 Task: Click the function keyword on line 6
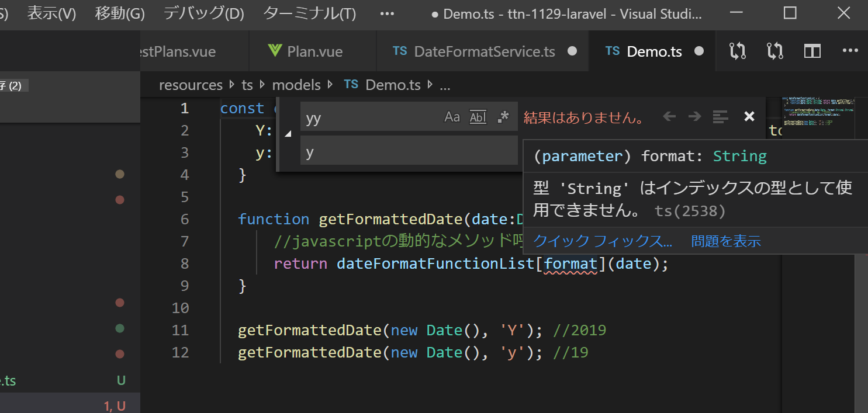pyautogui.click(x=274, y=219)
